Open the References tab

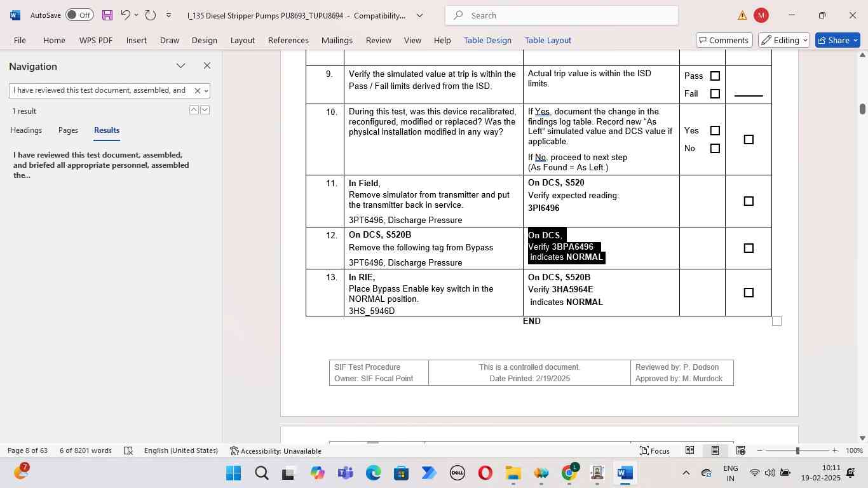[x=288, y=40]
